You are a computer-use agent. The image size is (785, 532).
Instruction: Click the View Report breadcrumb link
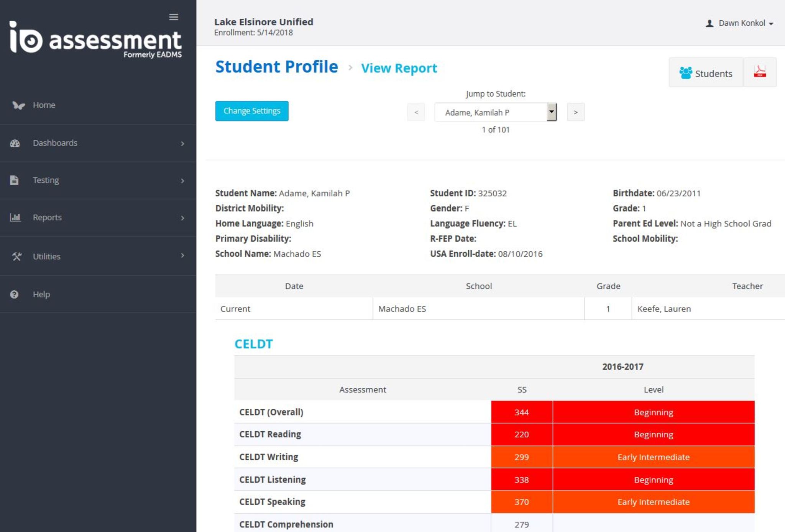coord(399,68)
